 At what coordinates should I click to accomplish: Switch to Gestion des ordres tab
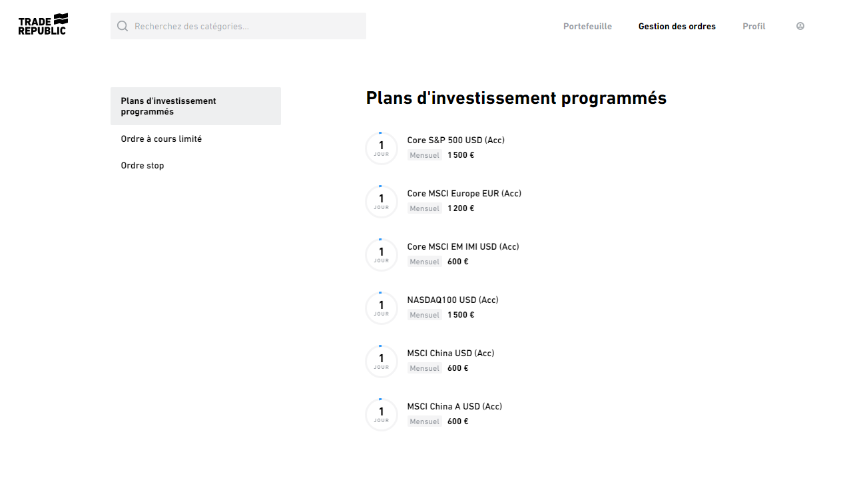pos(677,27)
